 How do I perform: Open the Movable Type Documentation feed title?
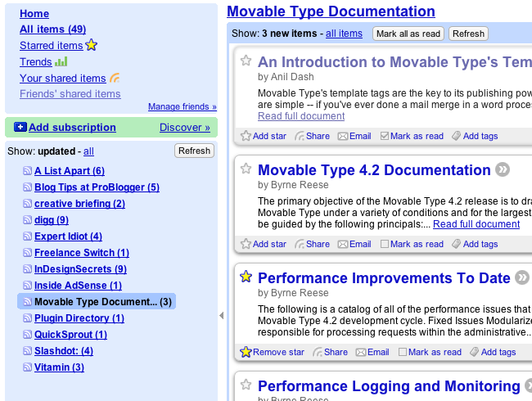[x=331, y=11]
